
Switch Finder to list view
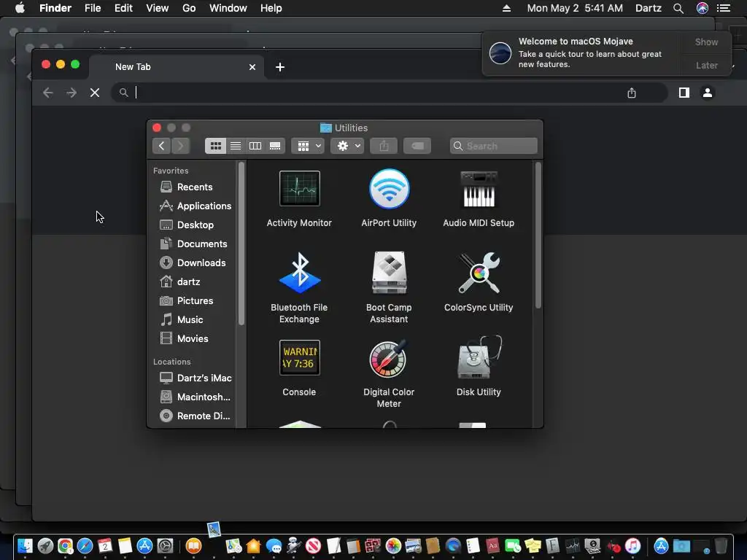point(236,146)
